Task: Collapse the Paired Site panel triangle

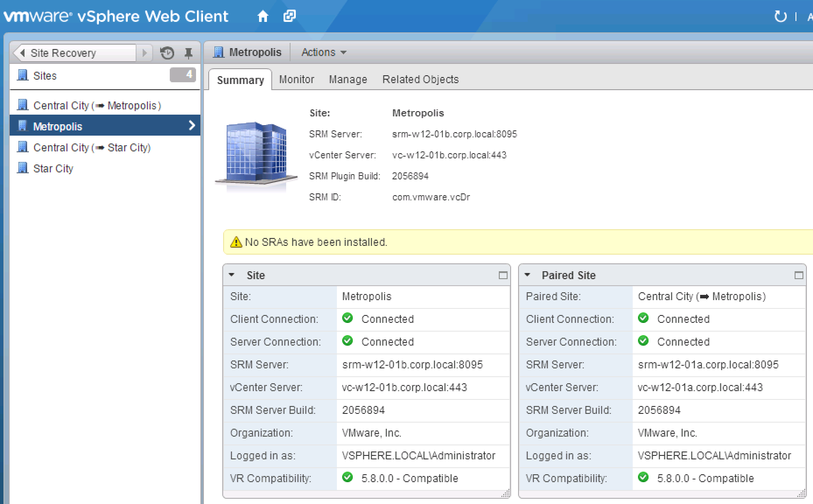Action: pos(527,275)
